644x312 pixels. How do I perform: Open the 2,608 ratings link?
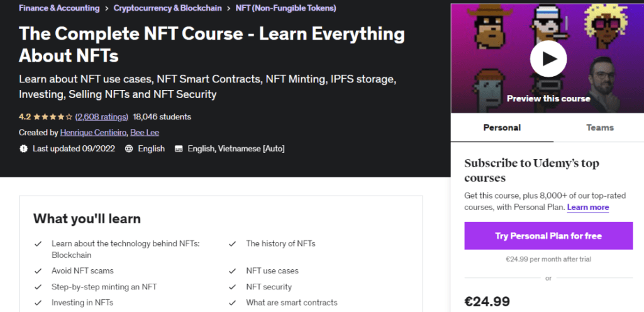(102, 117)
